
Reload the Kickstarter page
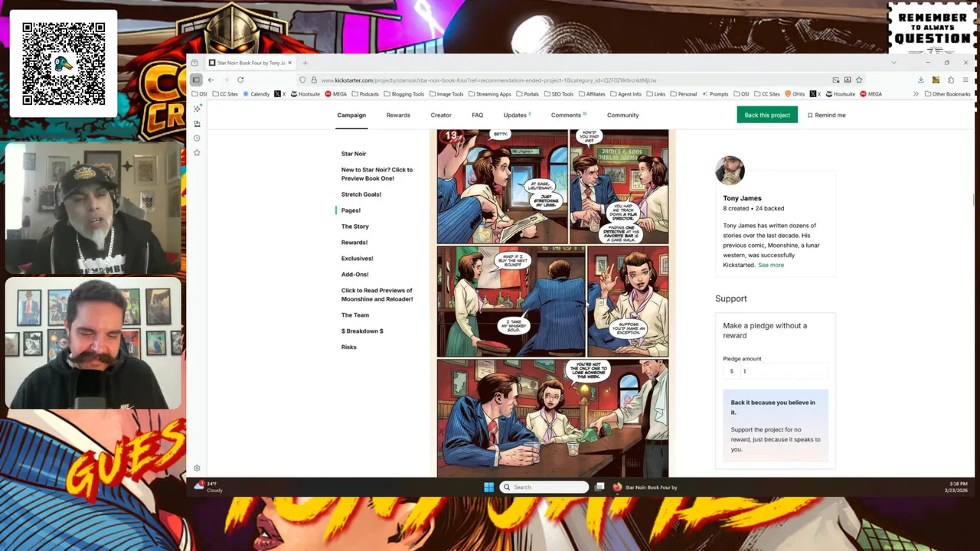point(240,80)
